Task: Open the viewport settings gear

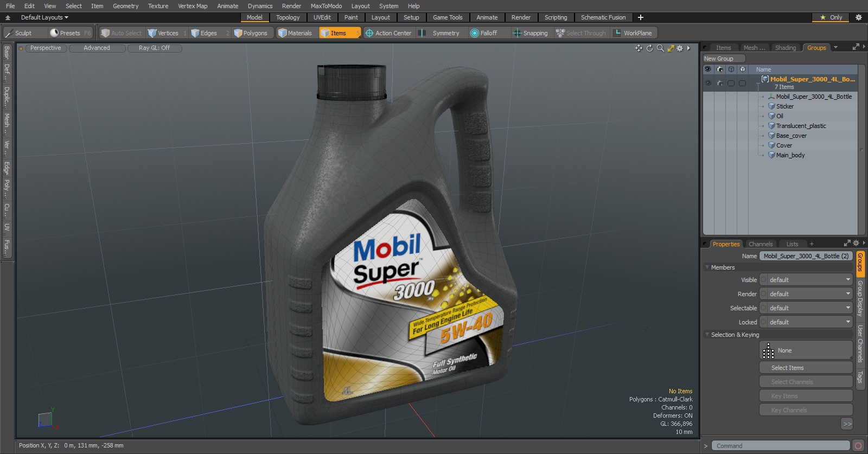Action: pyautogui.click(x=680, y=48)
